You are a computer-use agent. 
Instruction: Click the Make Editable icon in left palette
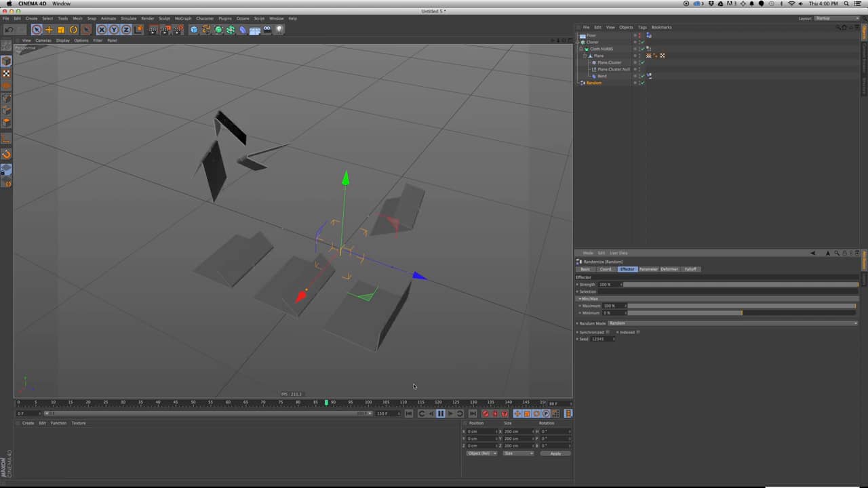click(6, 46)
